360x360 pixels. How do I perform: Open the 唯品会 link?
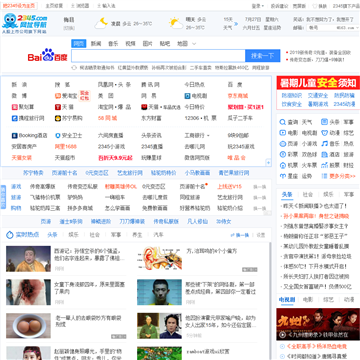(236, 158)
